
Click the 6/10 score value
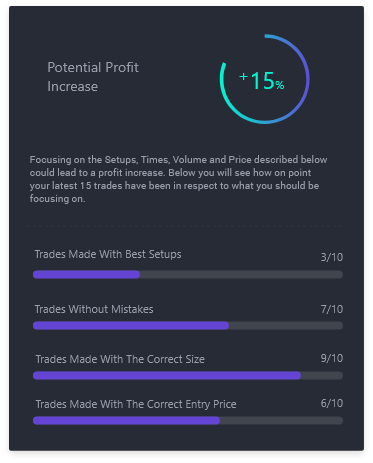click(x=332, y=403)
